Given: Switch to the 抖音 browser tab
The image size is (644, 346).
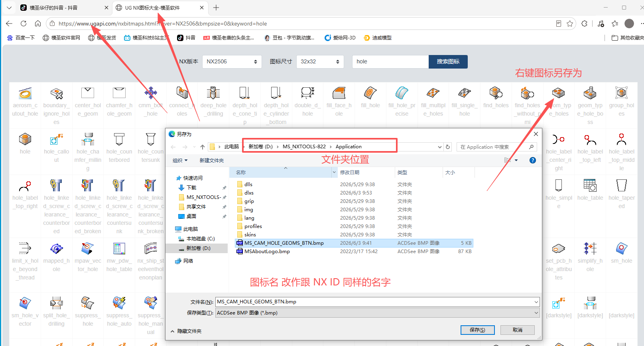Looking at the screenshot, I should (64, 8).
